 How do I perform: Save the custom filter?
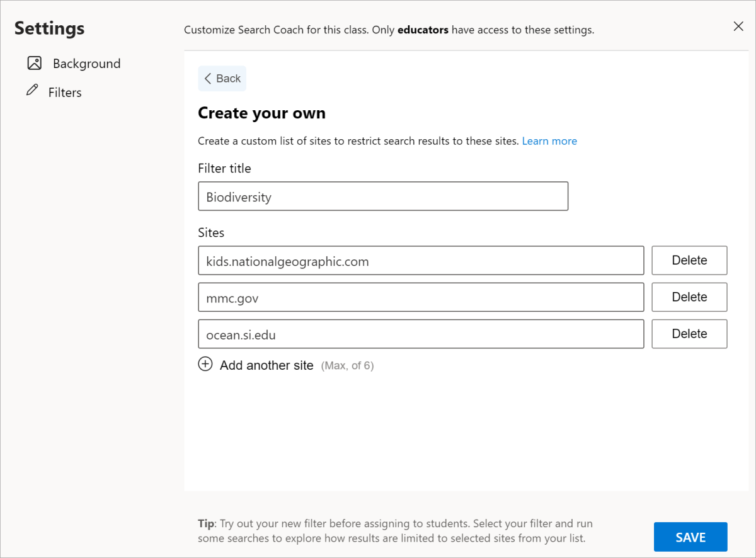click(690, 537)
